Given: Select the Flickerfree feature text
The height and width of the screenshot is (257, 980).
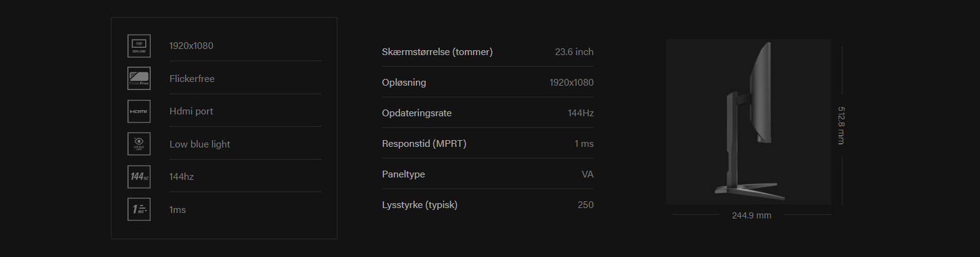Looking at the screenshot, I should coord(192,78).
